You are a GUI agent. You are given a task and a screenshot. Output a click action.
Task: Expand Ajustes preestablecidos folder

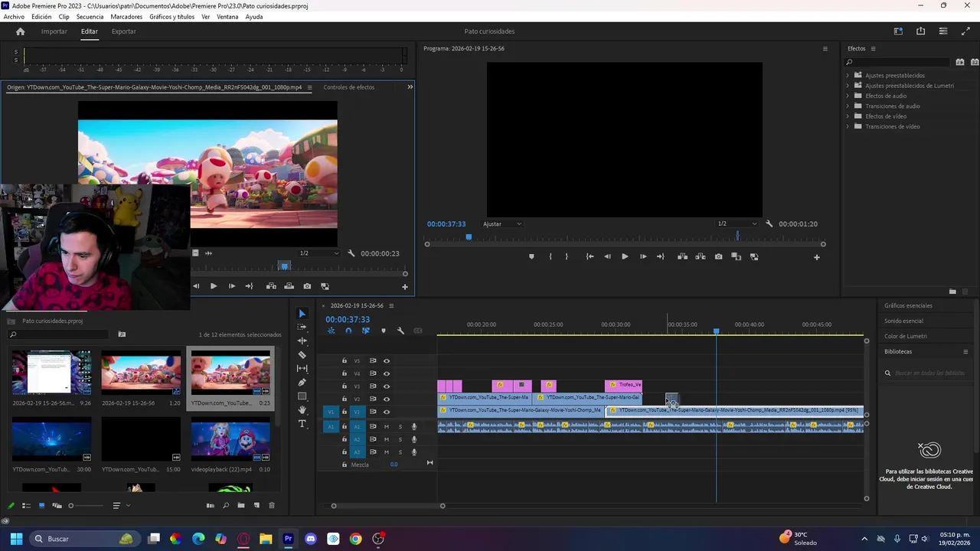click(848, 75)
